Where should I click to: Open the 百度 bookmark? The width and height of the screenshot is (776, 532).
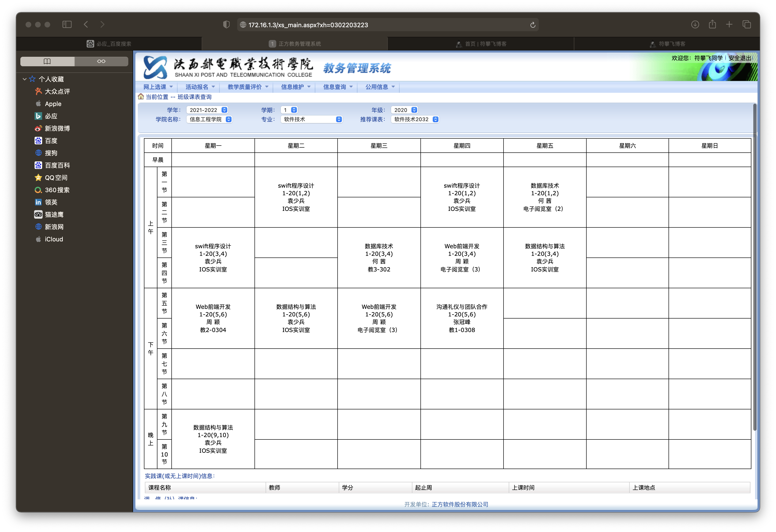pyautogui.click(x=46, y=141)
